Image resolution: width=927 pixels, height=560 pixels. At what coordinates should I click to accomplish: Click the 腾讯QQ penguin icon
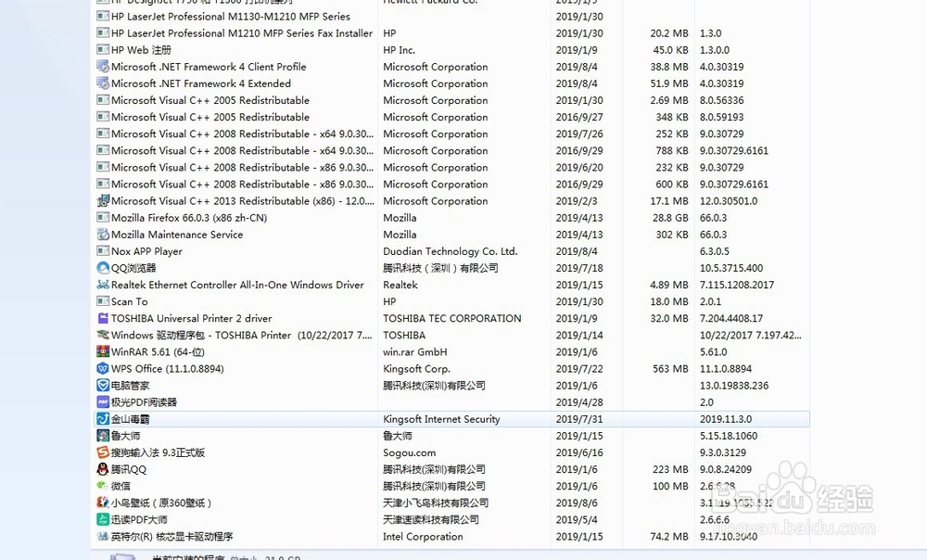click(x=103, y=469)
